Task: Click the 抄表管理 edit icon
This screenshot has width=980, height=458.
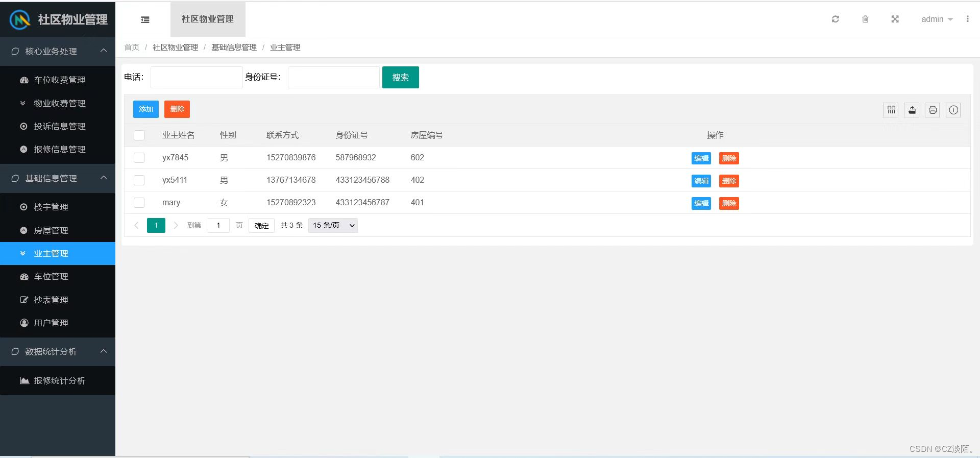Action: click(x=23, y=300)
